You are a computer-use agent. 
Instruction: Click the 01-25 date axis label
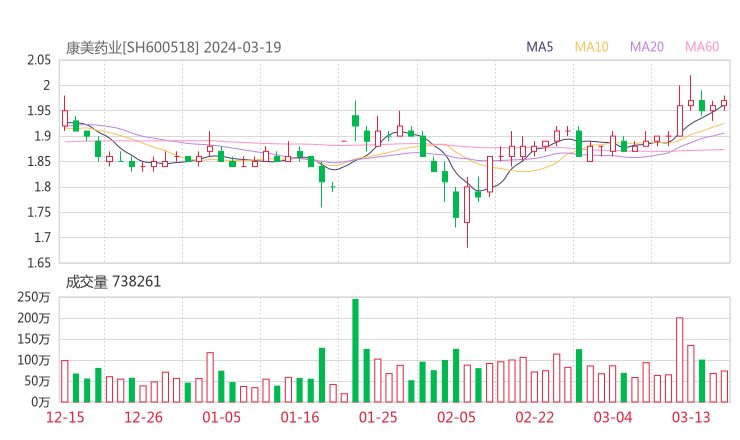378,417
